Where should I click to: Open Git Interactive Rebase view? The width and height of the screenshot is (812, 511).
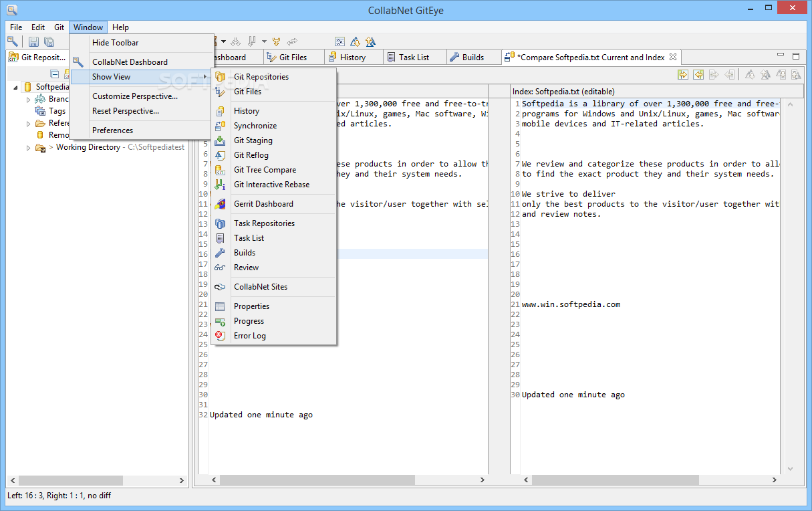[x=274, y=185]
